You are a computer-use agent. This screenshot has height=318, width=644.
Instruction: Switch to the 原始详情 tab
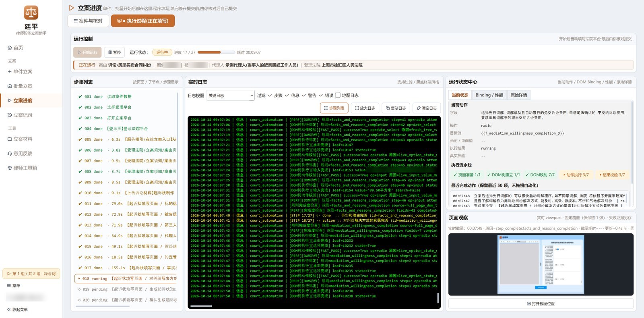coord(518,95)
